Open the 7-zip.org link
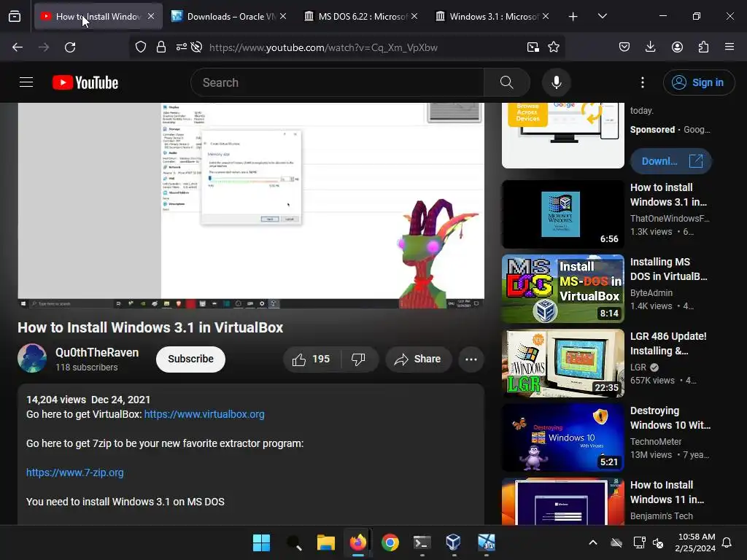Image resolution: width=747 pixels, height=560 pixels. click(75, 472)
